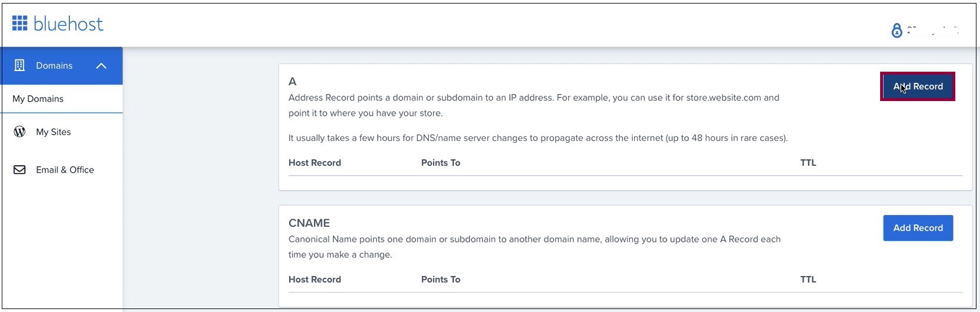980x312 pixels.
Task: Click the bluehost grid logo icon
Action: pos(19,23)
